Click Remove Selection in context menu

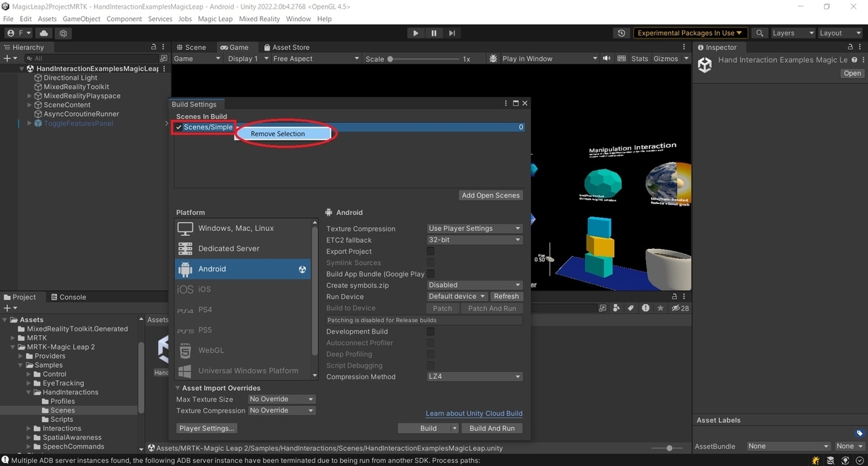point(278,134)
